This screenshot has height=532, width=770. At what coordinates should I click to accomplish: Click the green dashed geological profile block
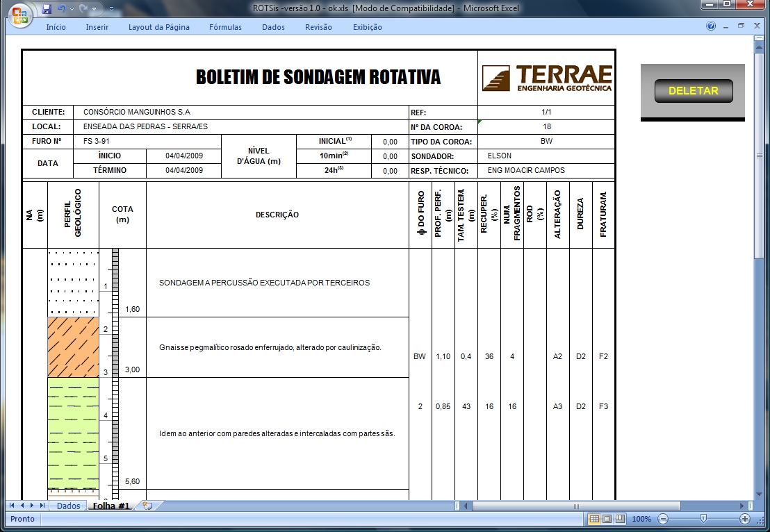pos(73,433)
